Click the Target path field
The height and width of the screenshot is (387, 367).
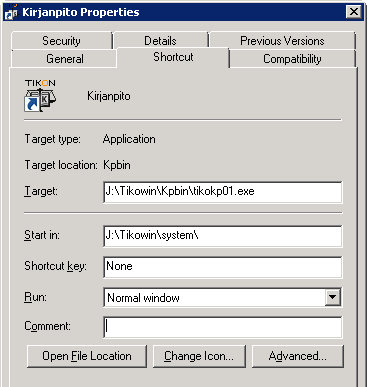[x=223, y=192]
